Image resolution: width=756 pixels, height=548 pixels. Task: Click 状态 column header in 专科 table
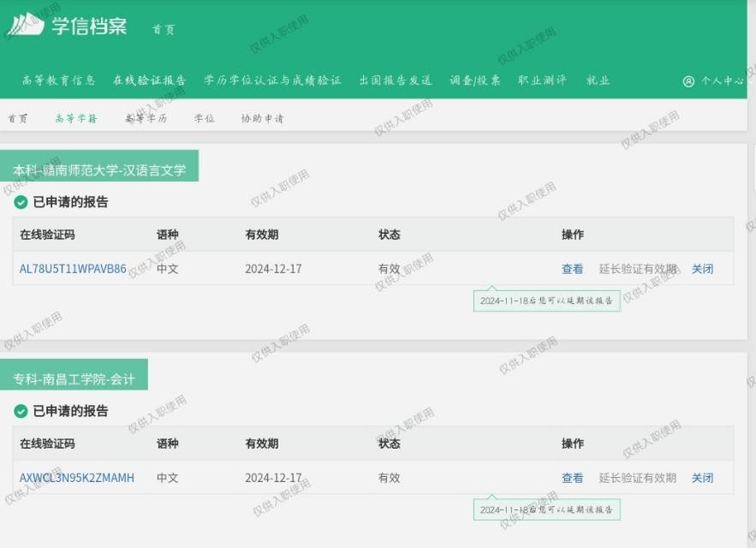pos(389,444)
